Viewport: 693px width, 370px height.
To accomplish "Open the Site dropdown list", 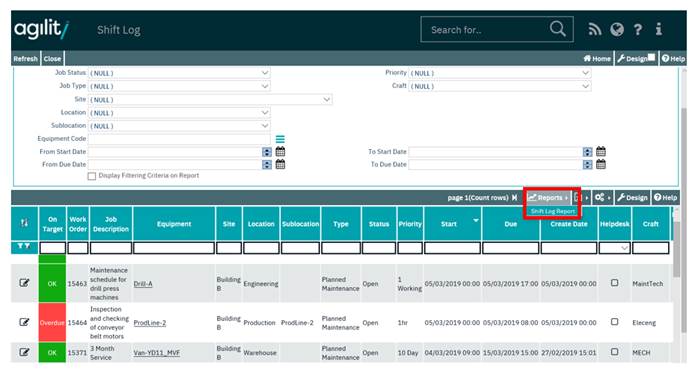I will [x=210, y=99].
